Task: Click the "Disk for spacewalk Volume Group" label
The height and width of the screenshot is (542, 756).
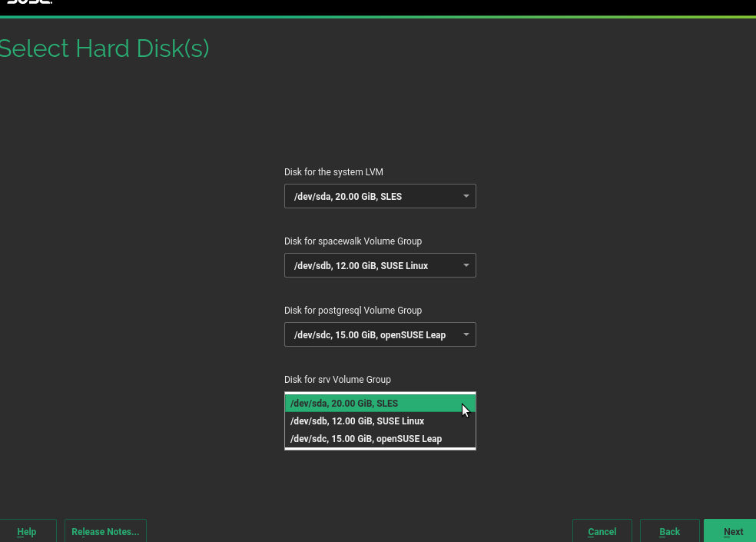Action: point(353,241)
